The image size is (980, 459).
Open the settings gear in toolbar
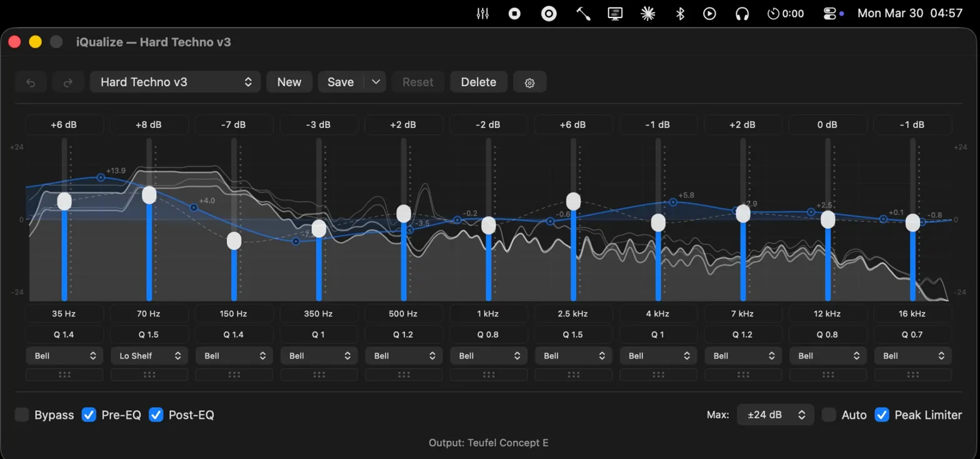[529, 82]
